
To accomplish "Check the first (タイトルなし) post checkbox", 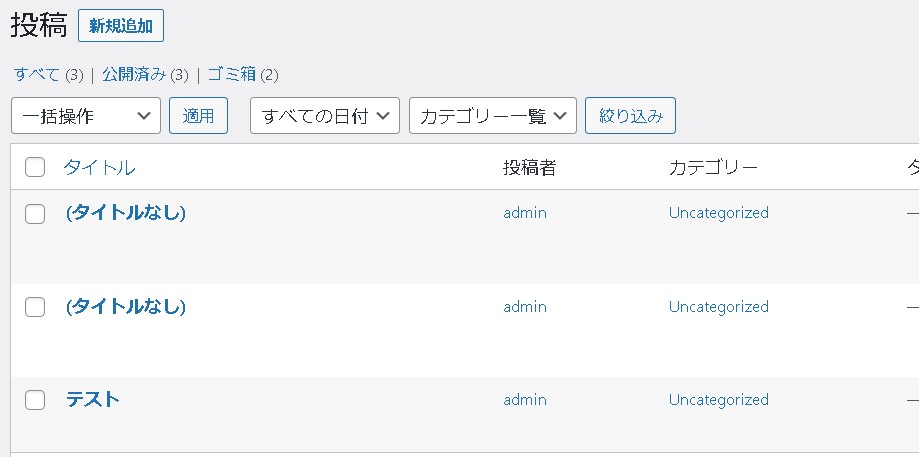I will [35, 213].
